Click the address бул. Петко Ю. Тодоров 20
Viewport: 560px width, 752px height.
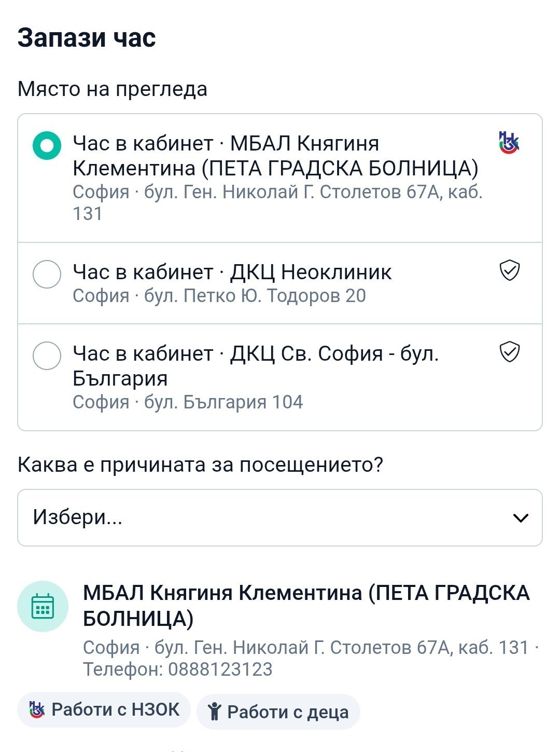pyautogui.click(x=255, y=295)
